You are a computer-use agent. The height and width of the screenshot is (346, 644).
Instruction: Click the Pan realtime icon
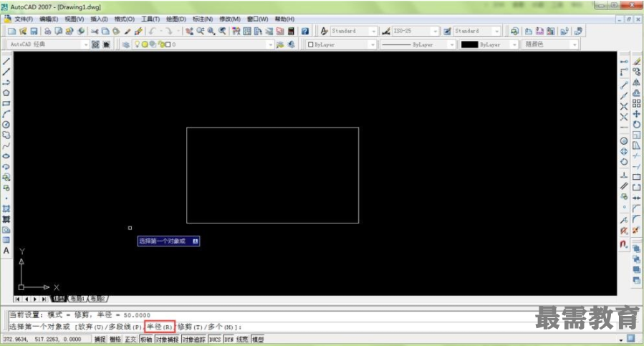click(x=189, y=32)
